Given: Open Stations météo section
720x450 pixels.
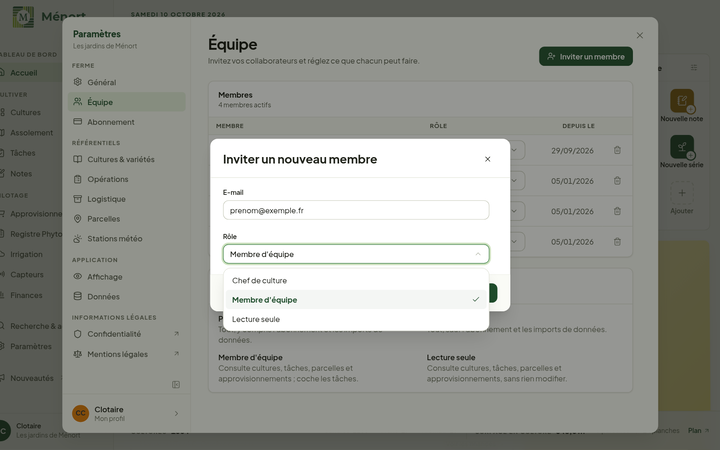Looking at the screenshot, I should [x=127, y=238].
